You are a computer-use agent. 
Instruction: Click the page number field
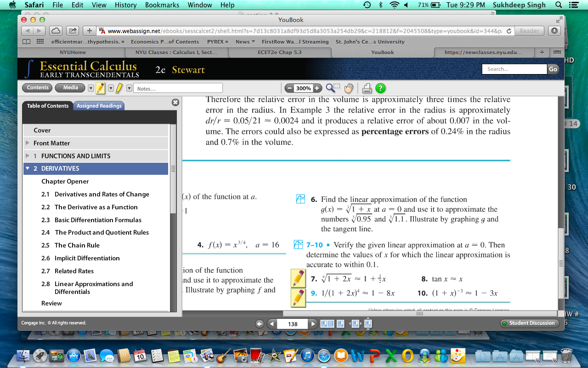coord(293,324)
